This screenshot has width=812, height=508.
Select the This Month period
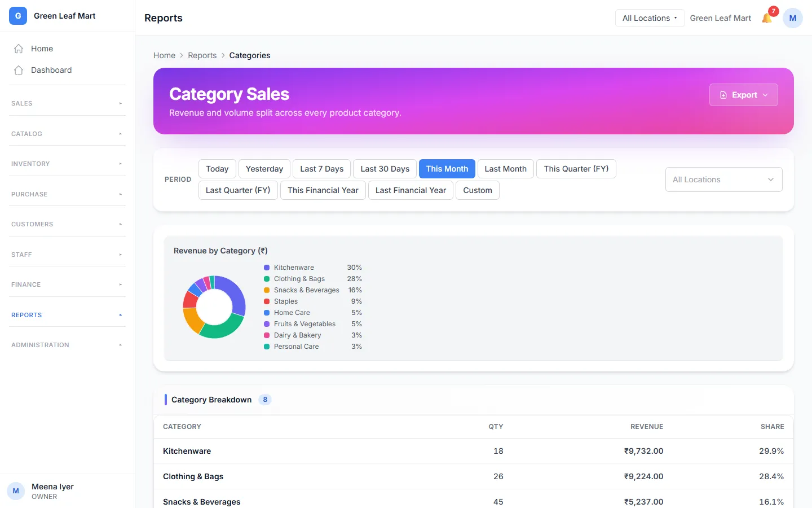pyautogui.click(x=447, y=169)
